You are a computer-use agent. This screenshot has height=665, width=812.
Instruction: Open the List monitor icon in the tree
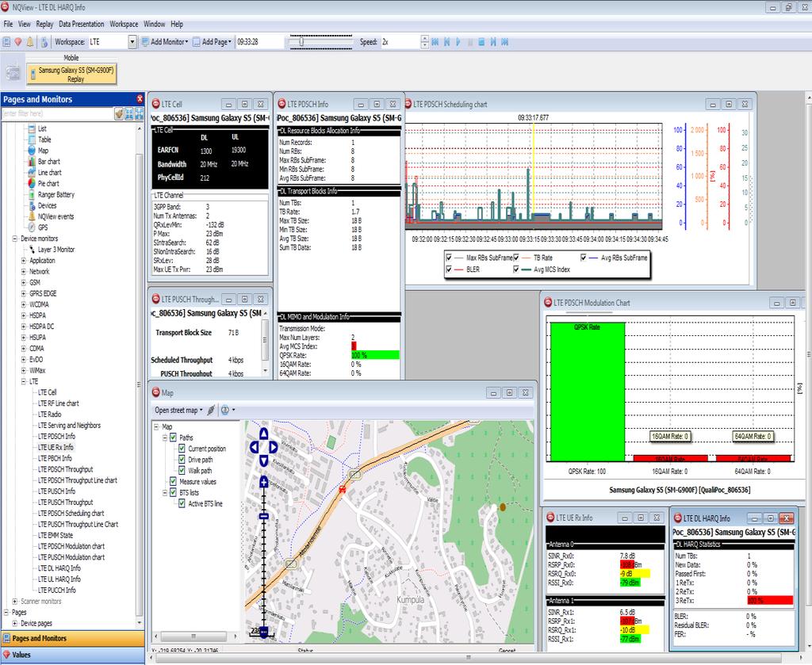click(32, 128)
